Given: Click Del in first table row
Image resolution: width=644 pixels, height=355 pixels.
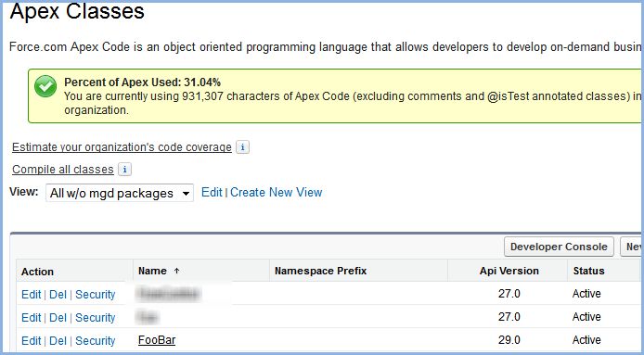Looking at the screenshot, I should 58,295.
